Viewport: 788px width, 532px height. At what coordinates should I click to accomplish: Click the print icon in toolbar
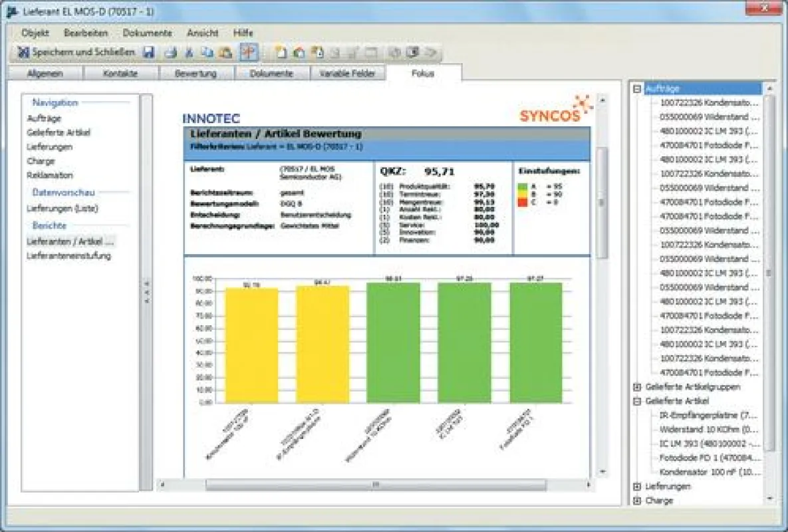[171, 52]
